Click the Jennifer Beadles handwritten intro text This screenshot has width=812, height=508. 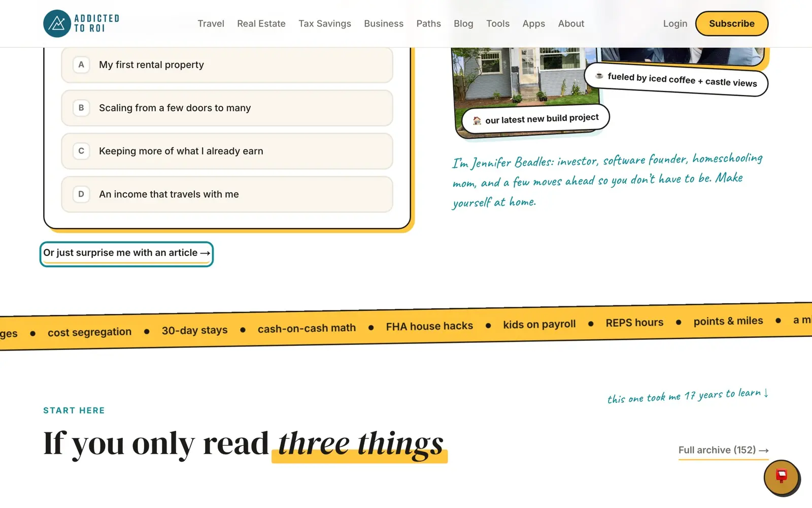(x=607, y=180)
